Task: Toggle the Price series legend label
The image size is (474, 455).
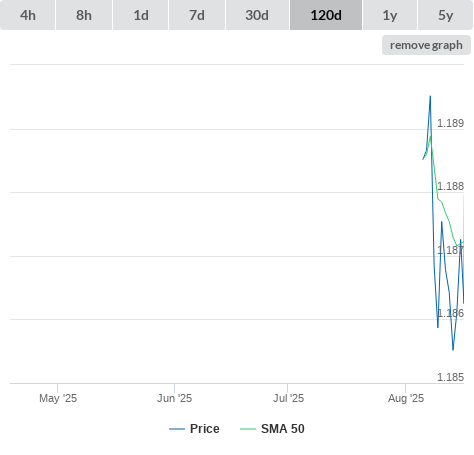Action: (205, 429)
